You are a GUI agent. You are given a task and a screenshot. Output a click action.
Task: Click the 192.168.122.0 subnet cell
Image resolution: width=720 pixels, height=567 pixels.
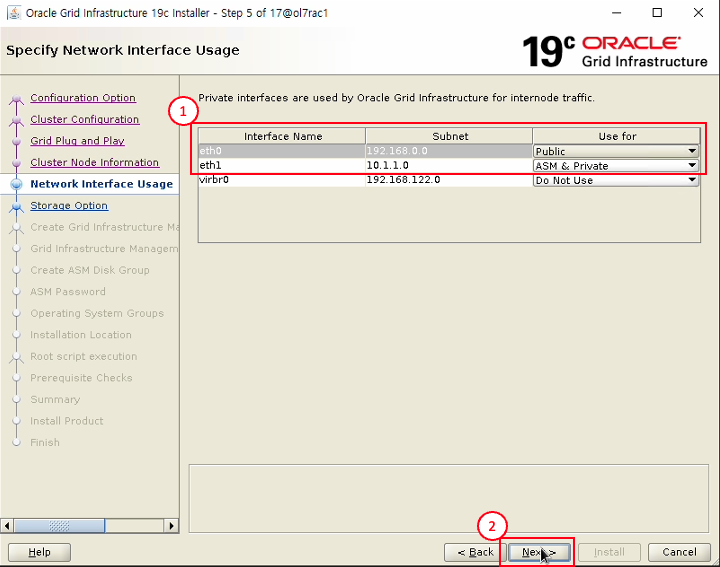449,180
